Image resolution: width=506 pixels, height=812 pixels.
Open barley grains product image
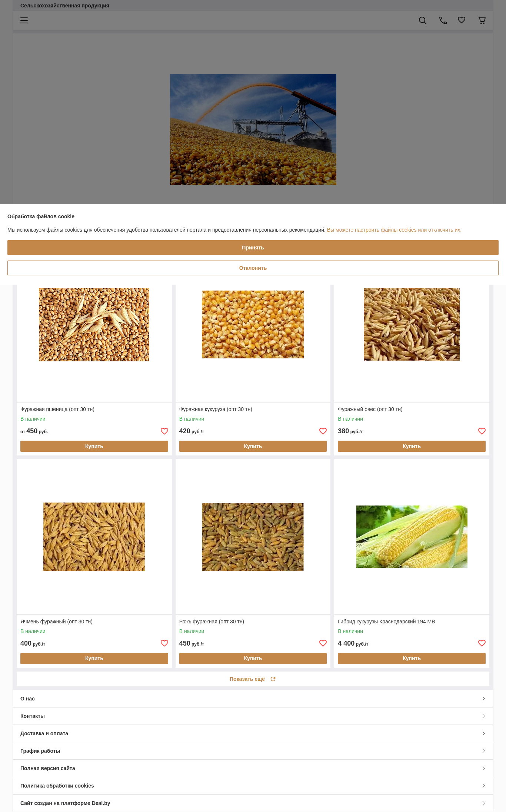click(94, 537)
